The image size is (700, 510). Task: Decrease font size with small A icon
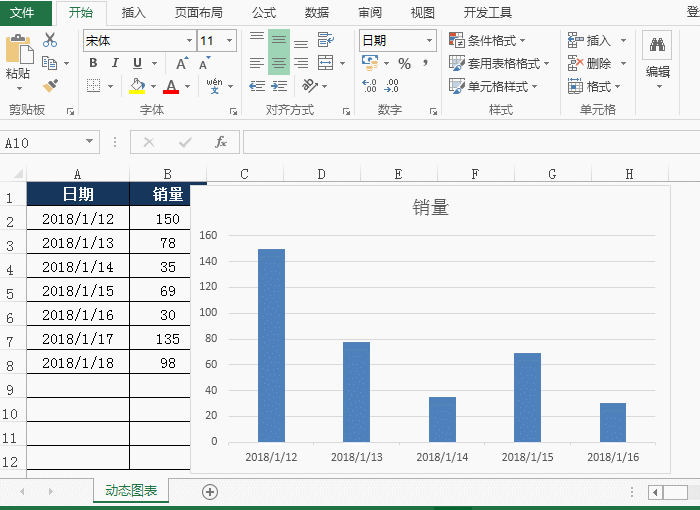[205, 63]
